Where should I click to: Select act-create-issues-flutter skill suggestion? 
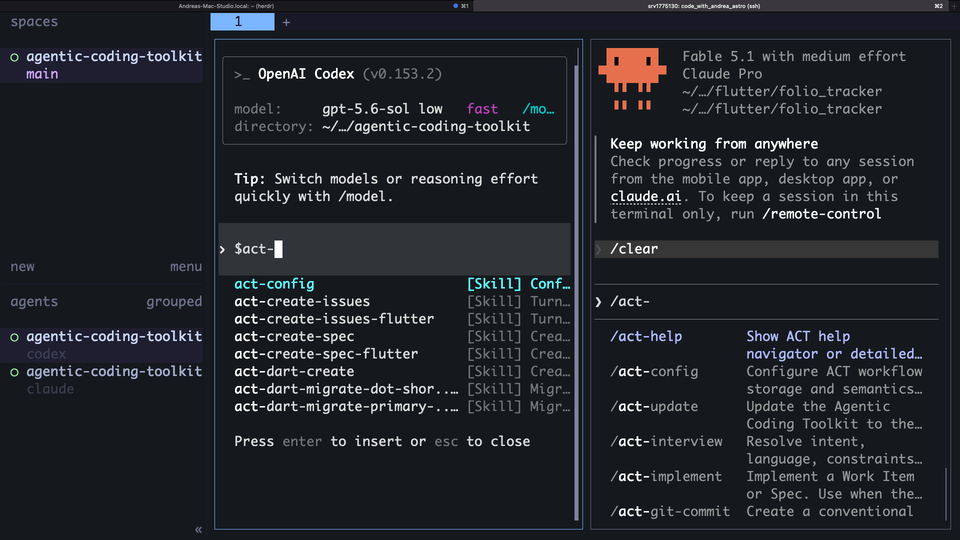click(x=402, y=319)
